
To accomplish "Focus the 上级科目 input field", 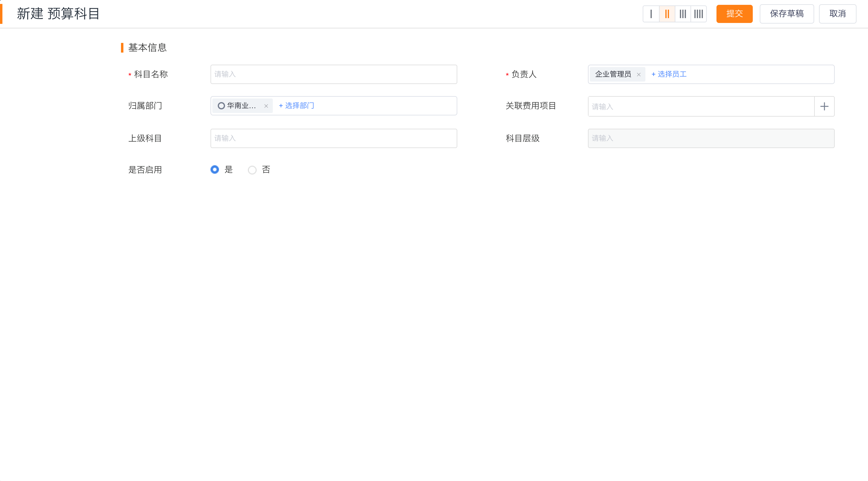I will tap(334, 138).
